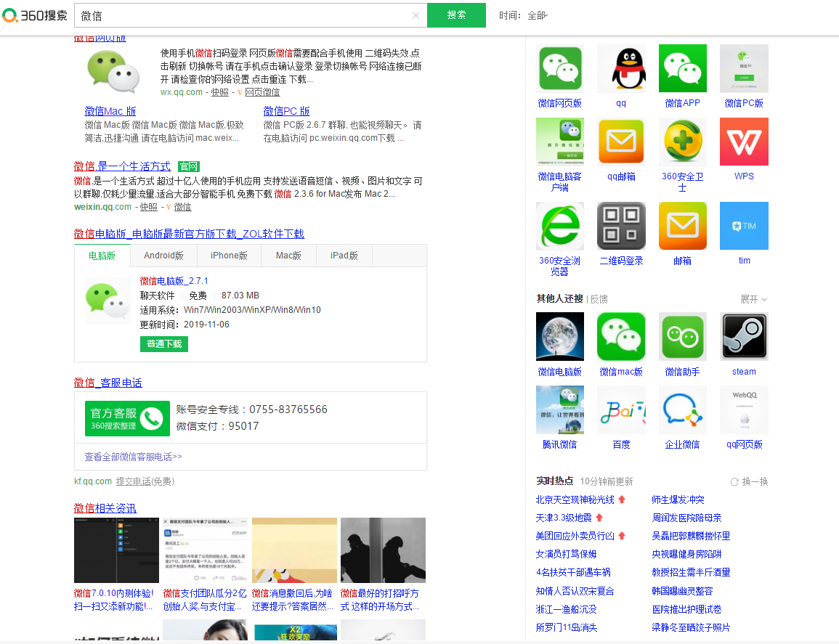Click the WeChat logo beside 微信网页版 result
This screenshot has width=839, height=644.
[x=113, y=72]
